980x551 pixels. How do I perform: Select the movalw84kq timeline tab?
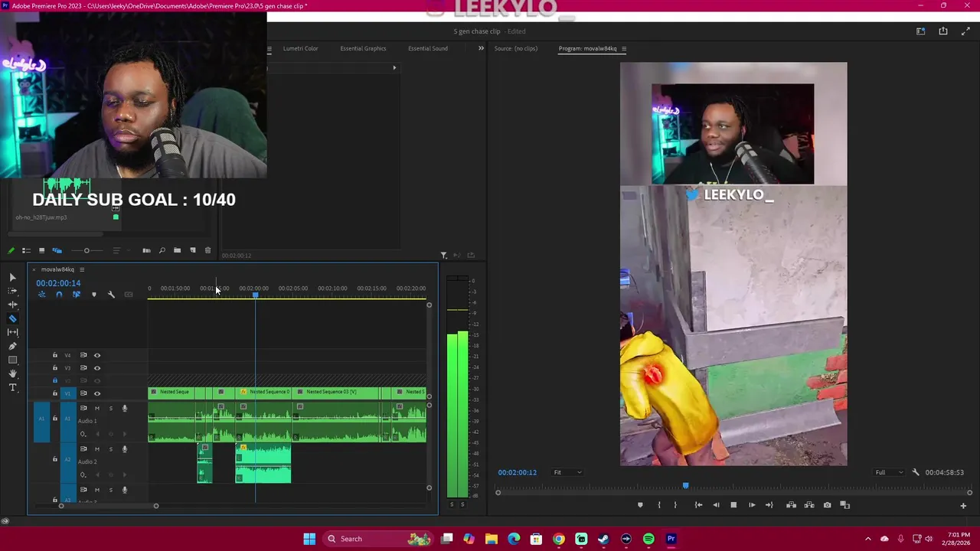tap(57, 269)
